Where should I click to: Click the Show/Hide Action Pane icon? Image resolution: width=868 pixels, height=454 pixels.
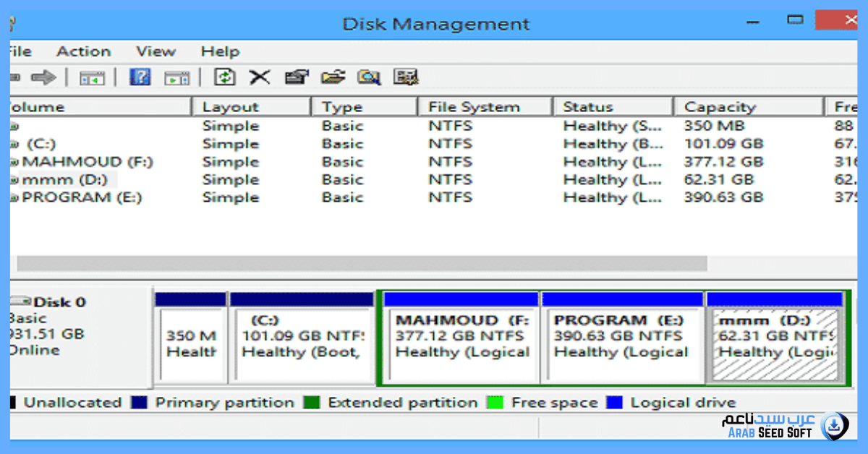pos(176,77)
